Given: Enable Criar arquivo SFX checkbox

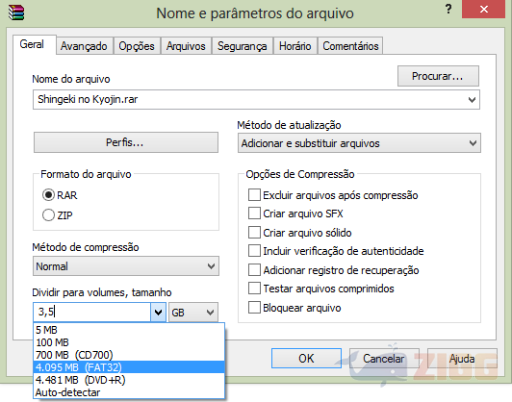Looking at the screenshot, I should [x=254, y=213].
